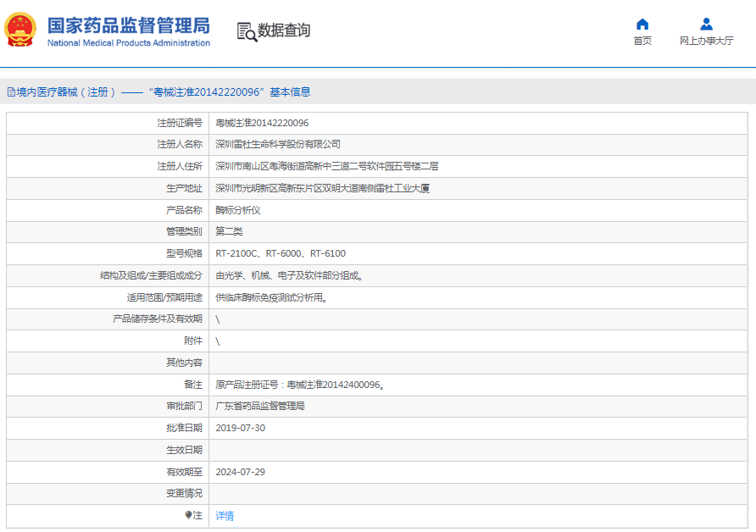The height and width of the screenshot is (532, 756).
Task: Click the 生产地址 label
Action: pos(184,188)
